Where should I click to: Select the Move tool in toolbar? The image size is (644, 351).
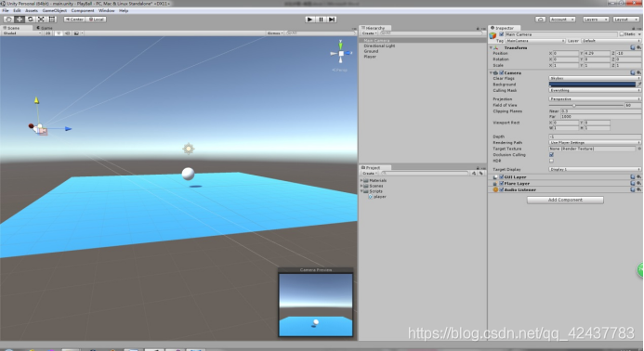tap(20, 19)
